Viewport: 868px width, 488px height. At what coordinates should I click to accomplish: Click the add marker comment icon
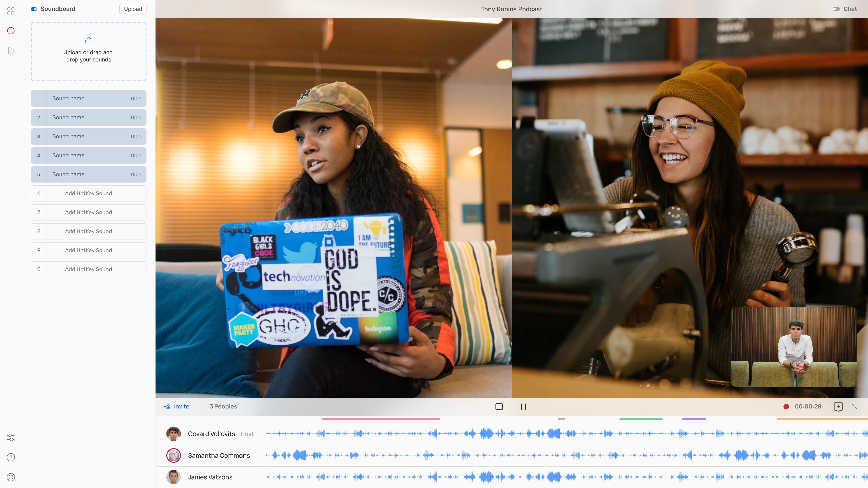(838, 406)
